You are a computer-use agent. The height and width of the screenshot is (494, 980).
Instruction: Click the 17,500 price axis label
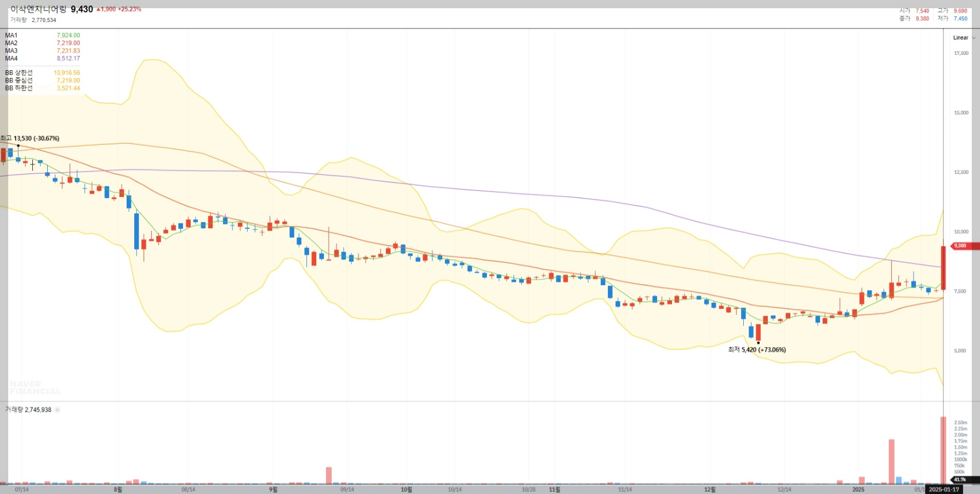click(x=961, y=53)
